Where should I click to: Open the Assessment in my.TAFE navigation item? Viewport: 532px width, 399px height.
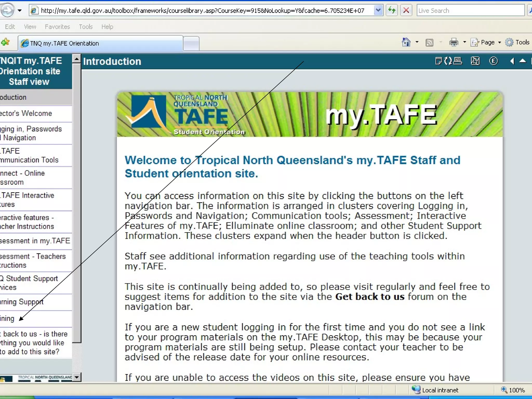(x=35, y=241)
